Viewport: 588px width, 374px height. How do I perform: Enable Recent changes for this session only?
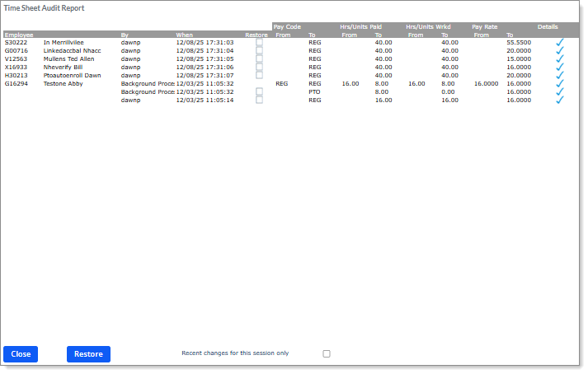click(327, 353)
